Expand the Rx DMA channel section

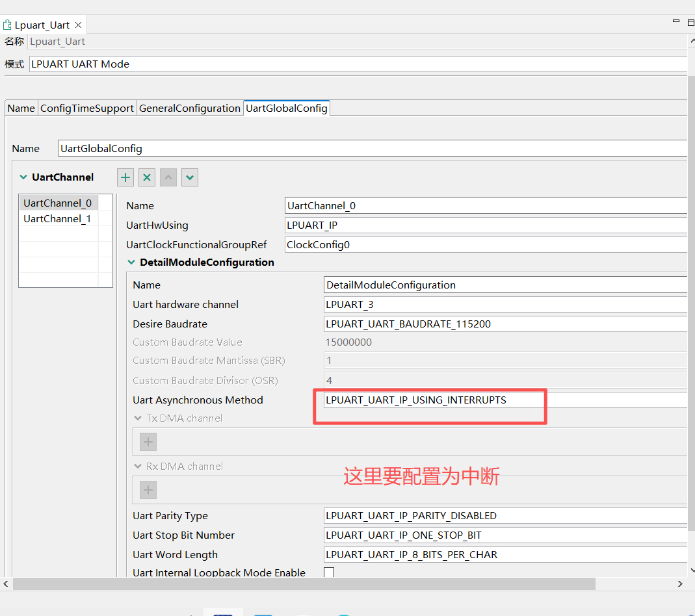pos(138,467)
